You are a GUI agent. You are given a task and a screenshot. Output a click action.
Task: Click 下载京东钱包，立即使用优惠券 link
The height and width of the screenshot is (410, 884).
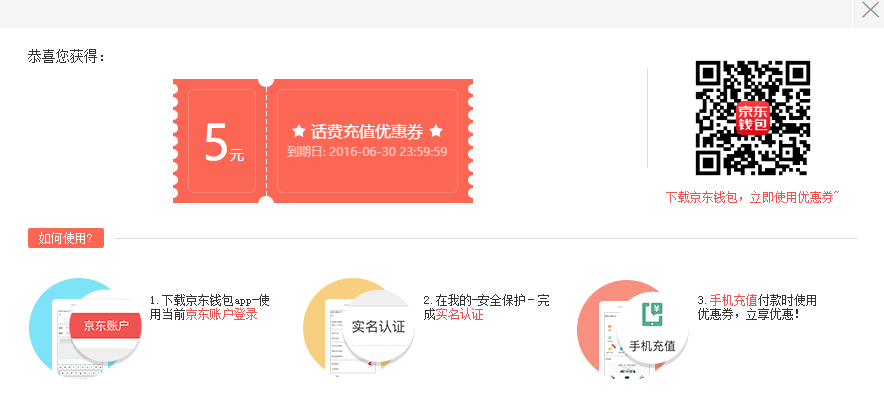tap(752, 197)
